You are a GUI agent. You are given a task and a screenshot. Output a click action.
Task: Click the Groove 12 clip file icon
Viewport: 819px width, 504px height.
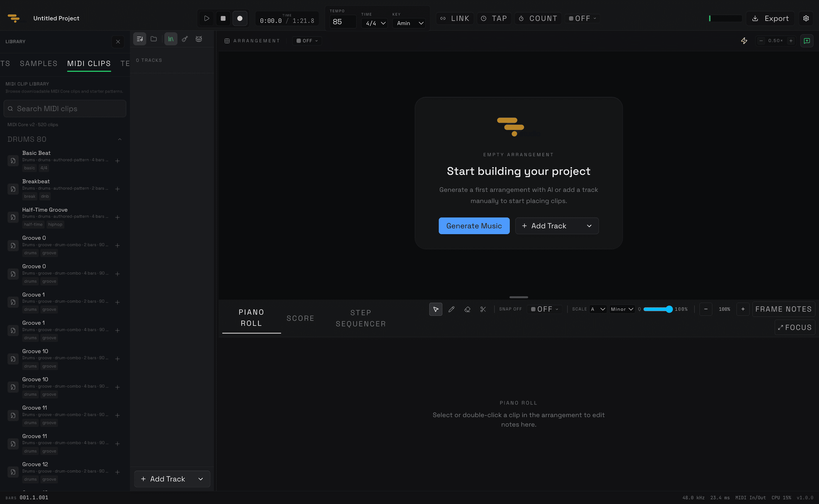click(x=13, y=472)
